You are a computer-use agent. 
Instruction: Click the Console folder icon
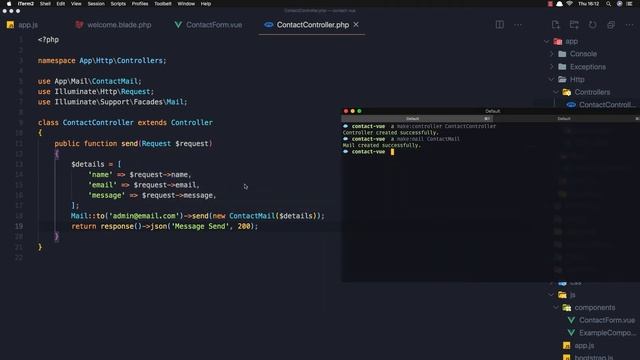point(562,54)
